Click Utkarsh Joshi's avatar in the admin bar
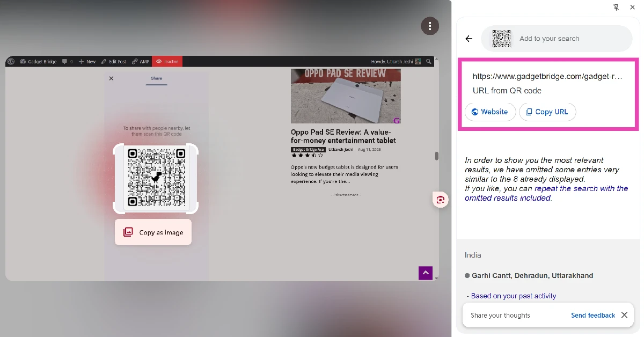Viewport: 644px width, 337px height. pyautogui.click(x=418, y=61)
